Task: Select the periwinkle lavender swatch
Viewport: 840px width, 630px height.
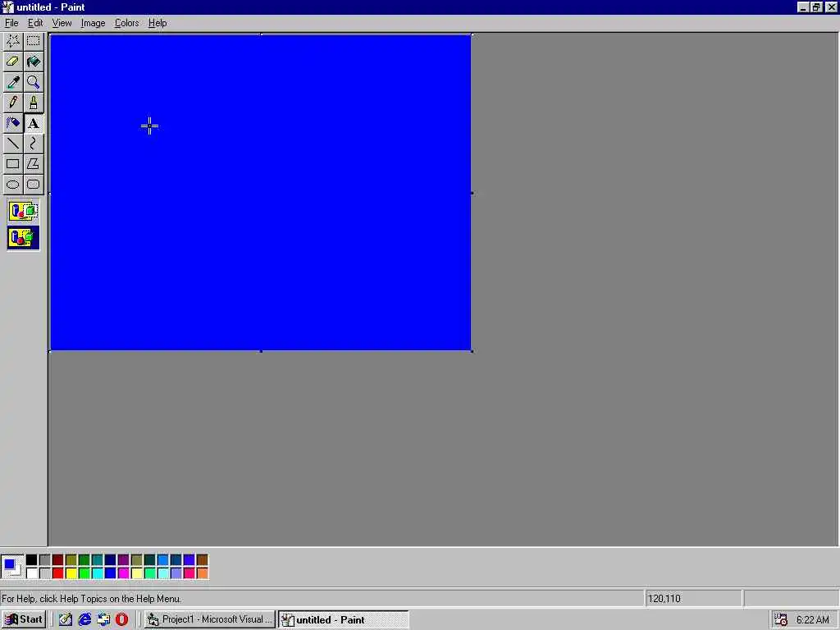Action: [176, 573]
